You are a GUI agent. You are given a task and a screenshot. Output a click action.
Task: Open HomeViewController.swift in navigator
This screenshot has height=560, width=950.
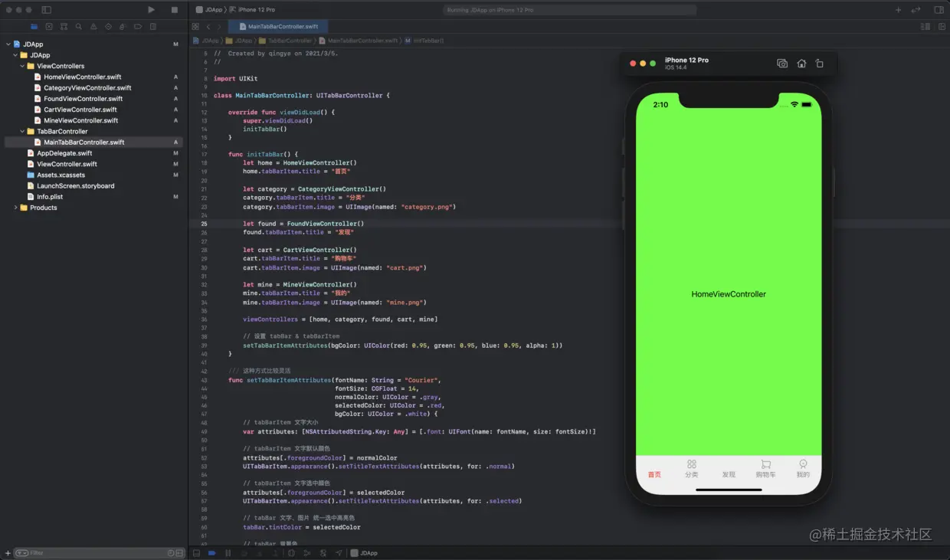[x=82, y=77]
